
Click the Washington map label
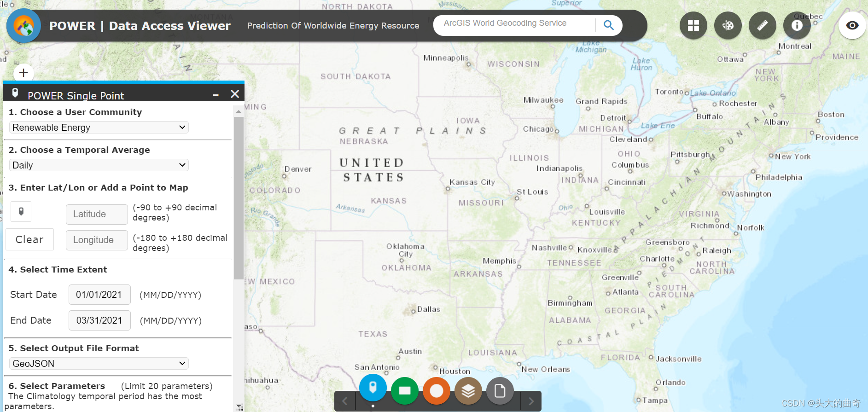(x=749, y=194)
